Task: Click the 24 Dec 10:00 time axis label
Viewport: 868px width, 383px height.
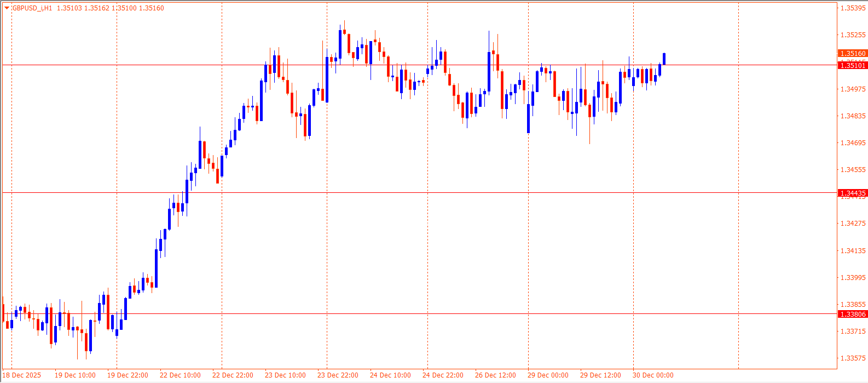Action: (x=390, y=375)
